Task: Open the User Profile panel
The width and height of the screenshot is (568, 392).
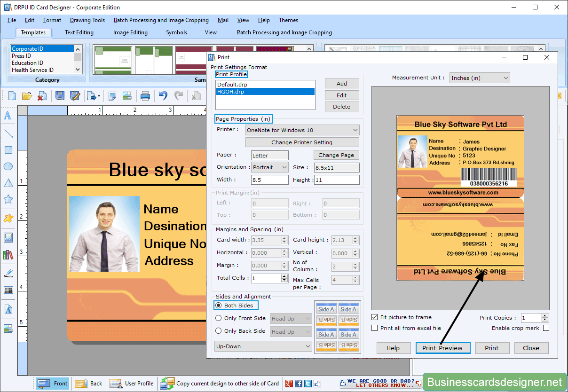Action: click(132, 384)
